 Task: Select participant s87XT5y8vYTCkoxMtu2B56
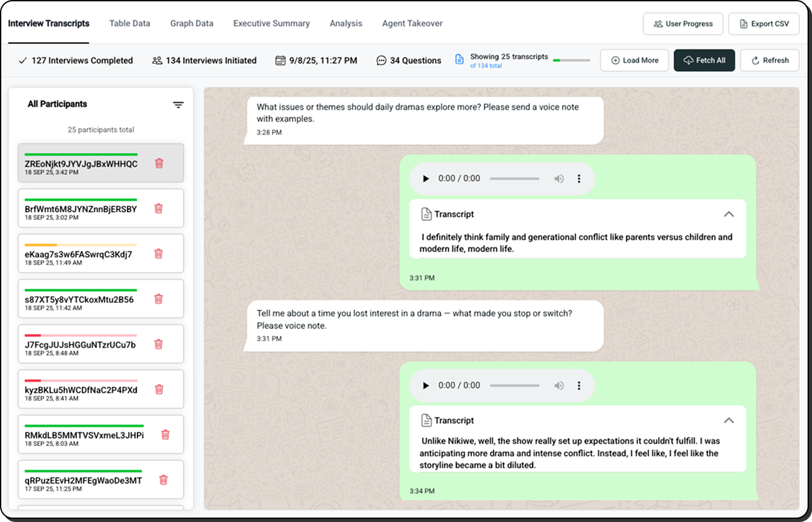[80, 300]
